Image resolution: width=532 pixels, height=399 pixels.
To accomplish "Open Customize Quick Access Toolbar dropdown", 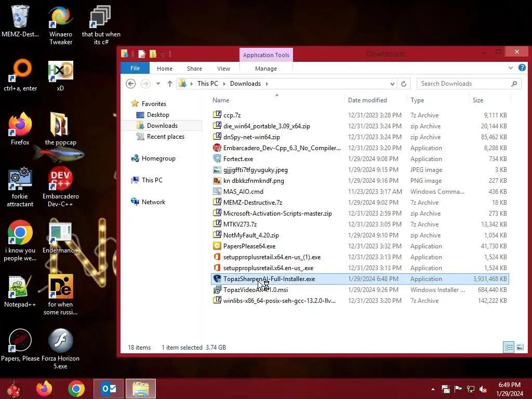I will pyautogui.click(x=163, y=55).
